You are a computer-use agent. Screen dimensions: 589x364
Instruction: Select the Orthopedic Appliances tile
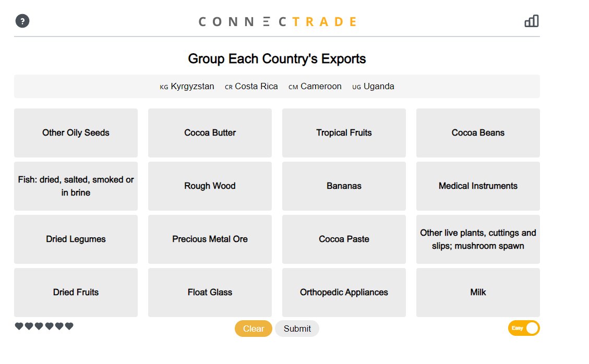click(344, 292)
